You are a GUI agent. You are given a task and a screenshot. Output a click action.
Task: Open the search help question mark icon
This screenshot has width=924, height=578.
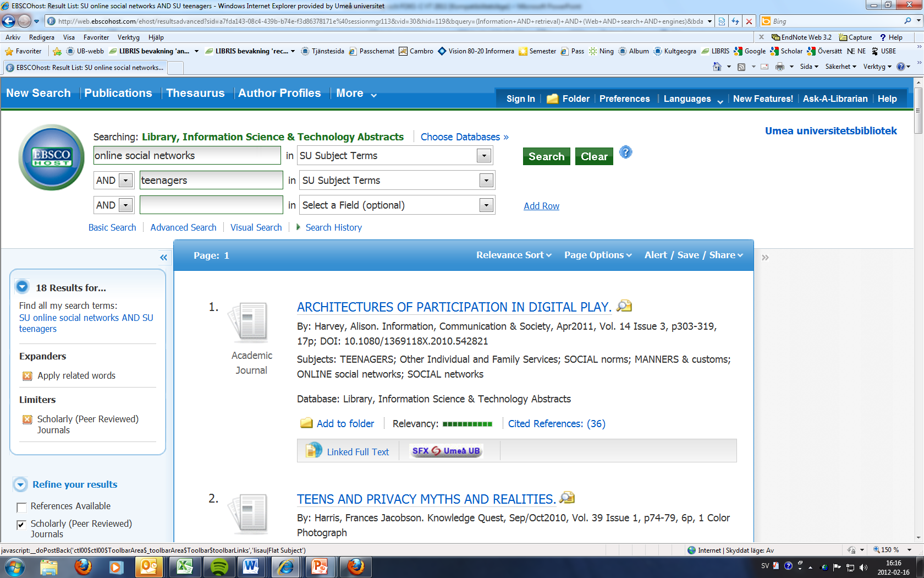tap(626, 152)
